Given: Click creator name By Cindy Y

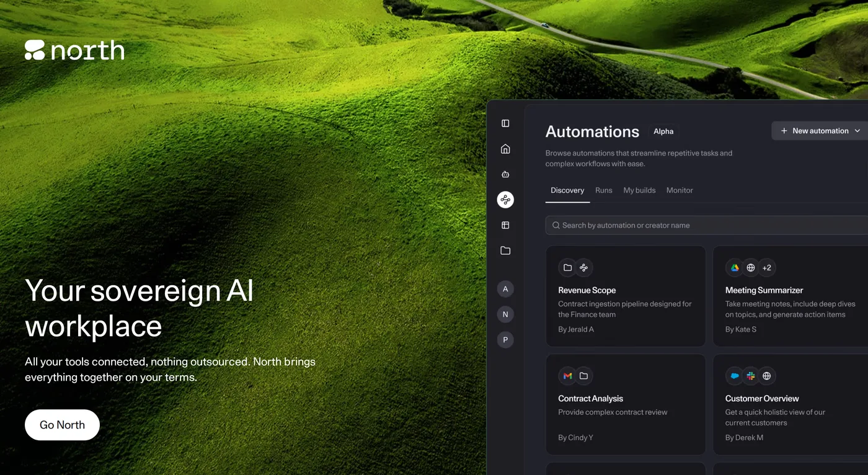Looking at the screenshot, I should click(575, 438).
